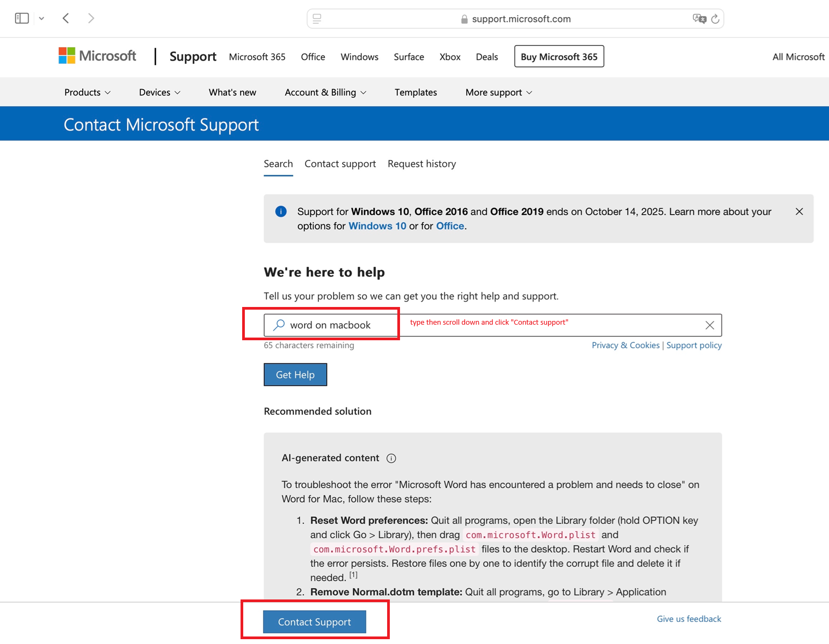Open the Surface nav link
Viewport: 829px width, 644px height.
coord(409,57)
